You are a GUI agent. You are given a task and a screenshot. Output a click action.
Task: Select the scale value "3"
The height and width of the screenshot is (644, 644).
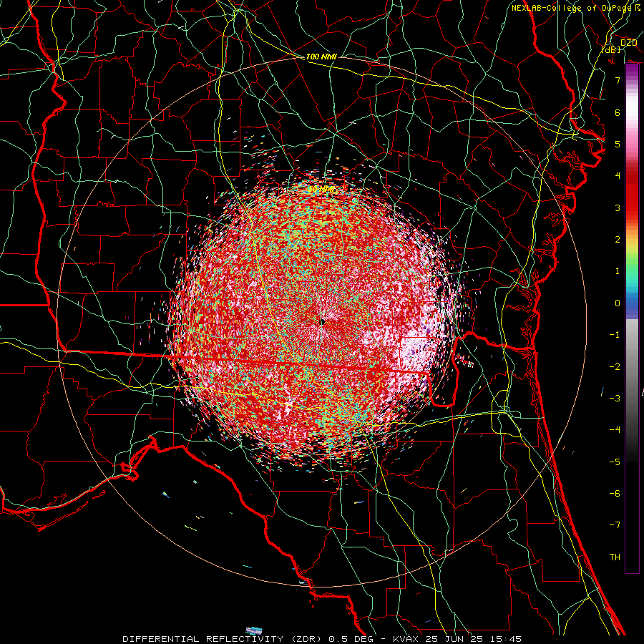click(618, 208)
